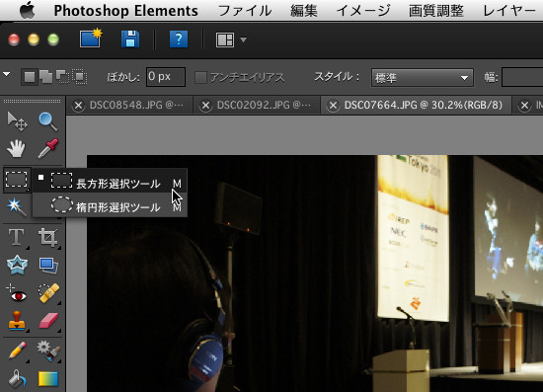
Task: Choose Add to Selection mode icon
Action: [x=45, y=77]
